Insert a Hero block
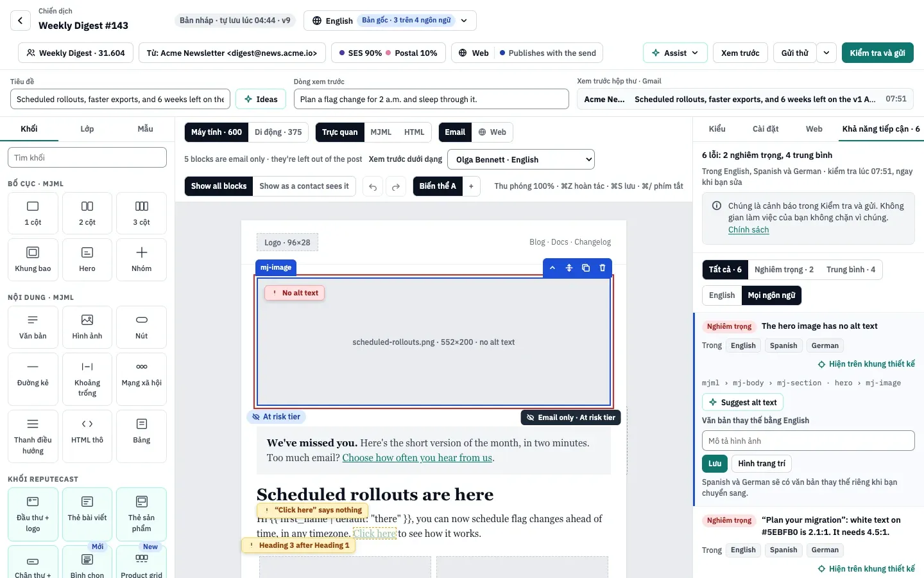This screenshot has height=578, width=924. 87,259
